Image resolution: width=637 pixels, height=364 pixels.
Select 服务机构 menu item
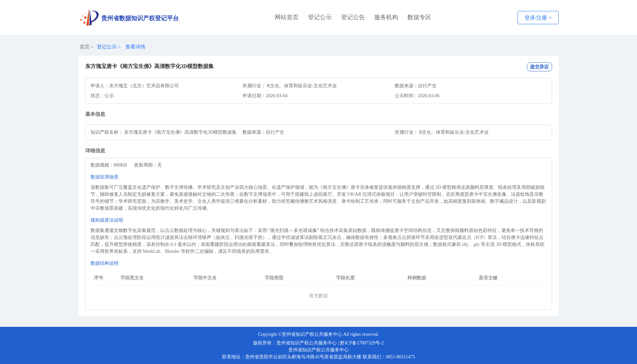386,17
